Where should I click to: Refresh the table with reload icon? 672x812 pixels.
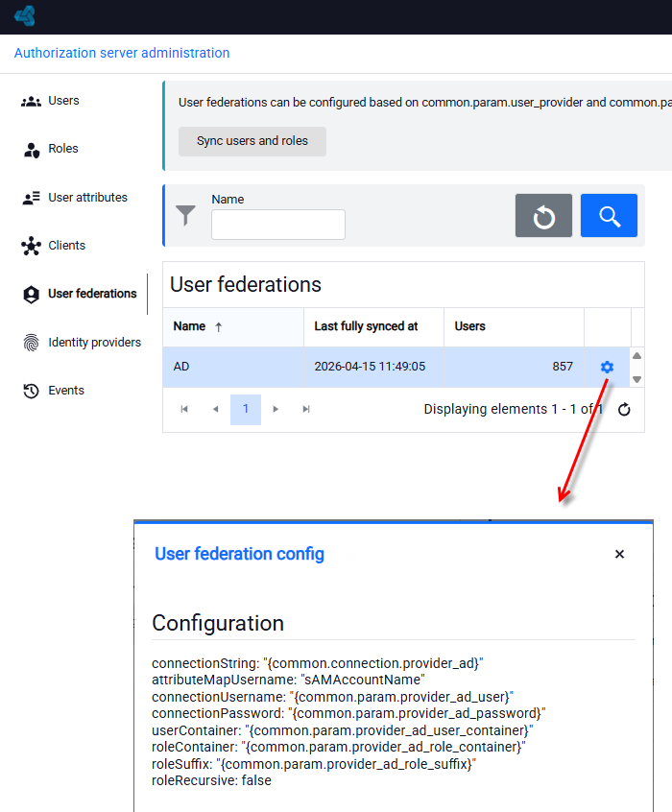click(624, 410)
